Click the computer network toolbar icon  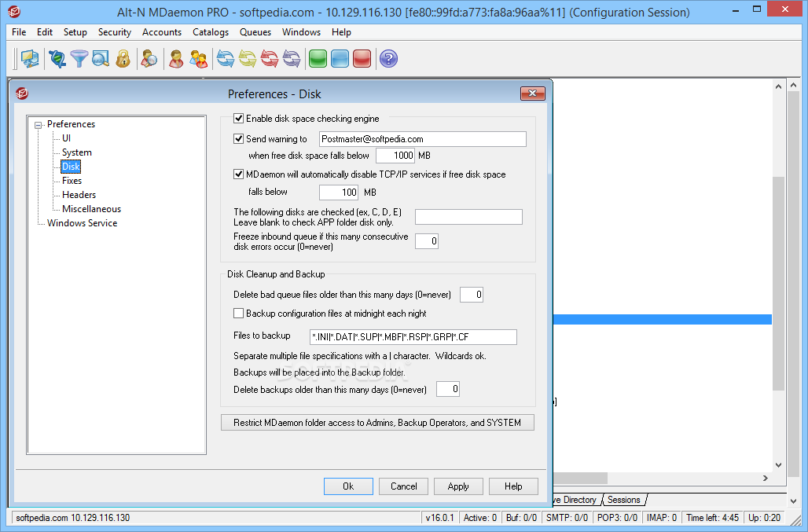[30, 59]
